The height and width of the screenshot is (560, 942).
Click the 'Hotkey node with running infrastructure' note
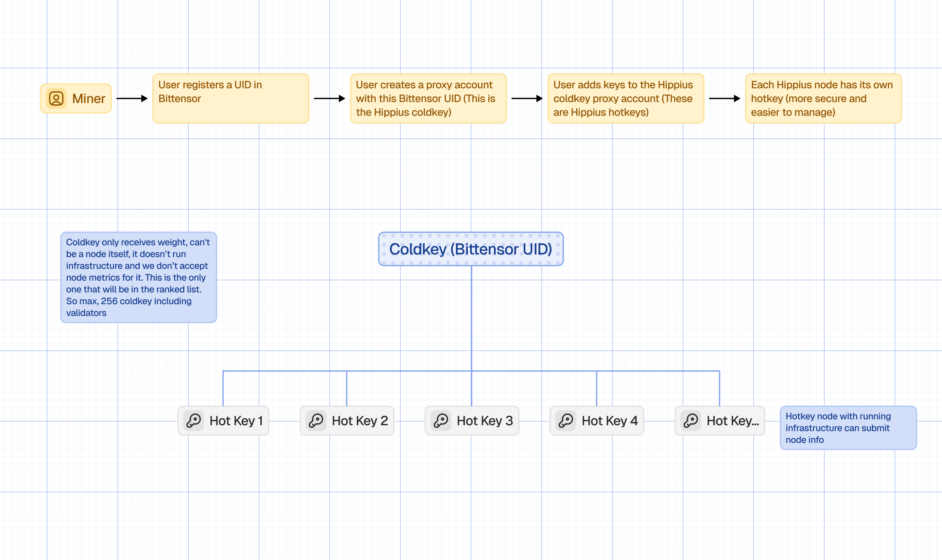pos(848,428)
